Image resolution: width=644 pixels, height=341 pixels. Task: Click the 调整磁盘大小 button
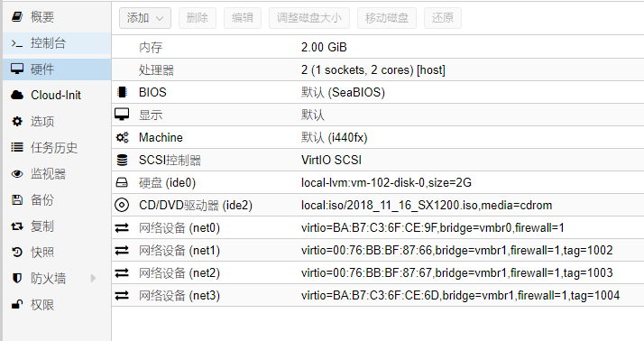coord(309,18)
